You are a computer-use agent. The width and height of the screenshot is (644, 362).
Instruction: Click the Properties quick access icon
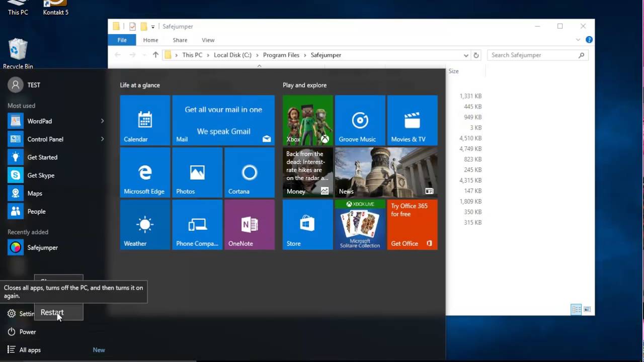coord(133,27)
